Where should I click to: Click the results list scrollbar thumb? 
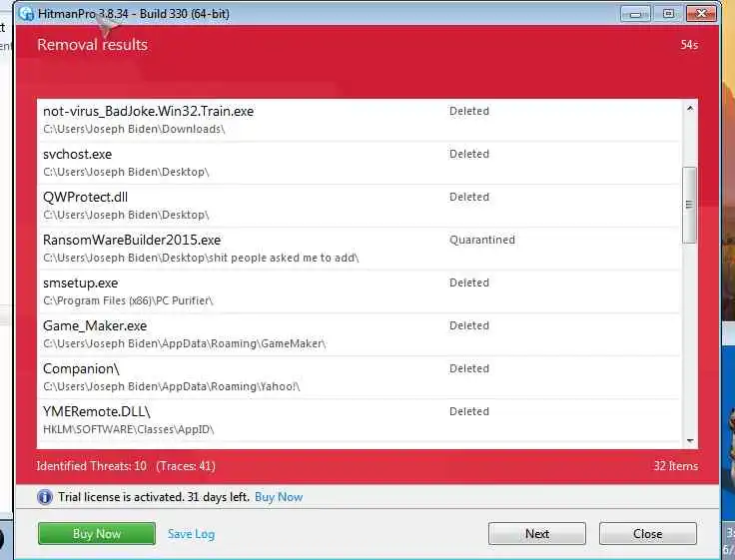(x=689, y=205)
